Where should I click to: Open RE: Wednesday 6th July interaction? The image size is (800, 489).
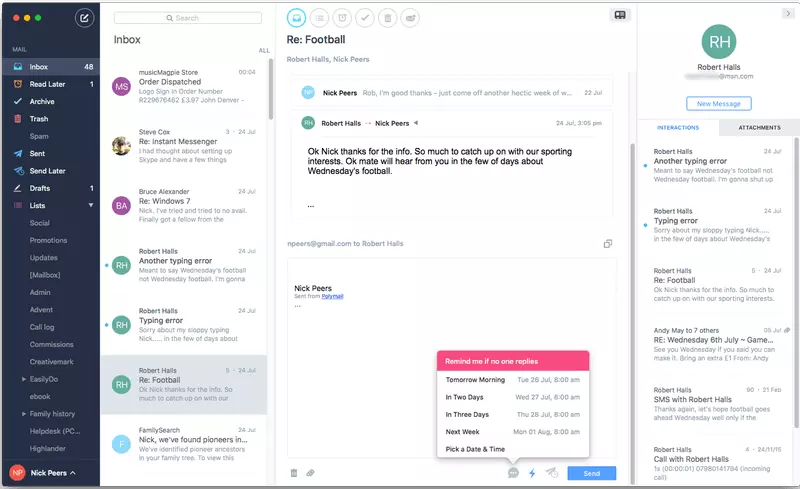point(717,344)
